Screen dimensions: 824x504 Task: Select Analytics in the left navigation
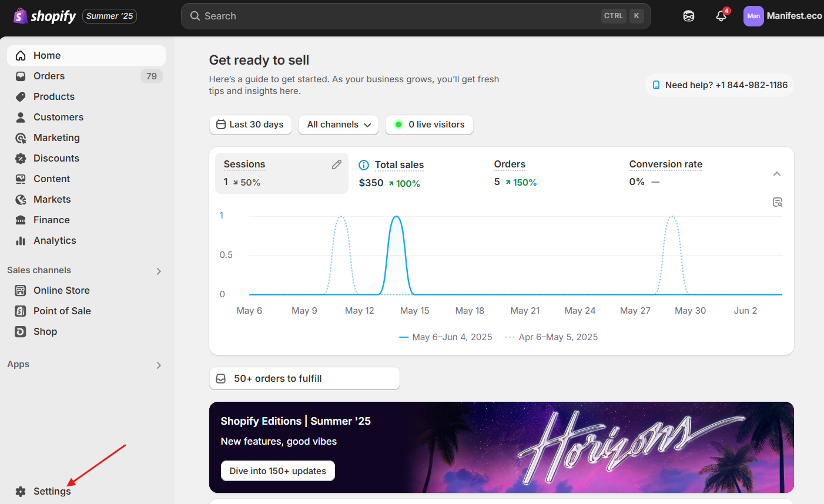tap(54, 240)
